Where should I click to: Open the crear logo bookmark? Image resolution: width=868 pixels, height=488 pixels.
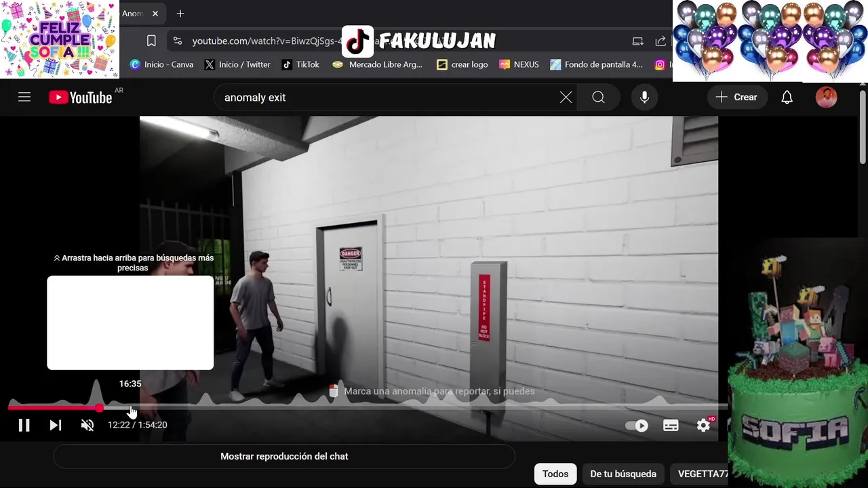click(x=462, y=64)
